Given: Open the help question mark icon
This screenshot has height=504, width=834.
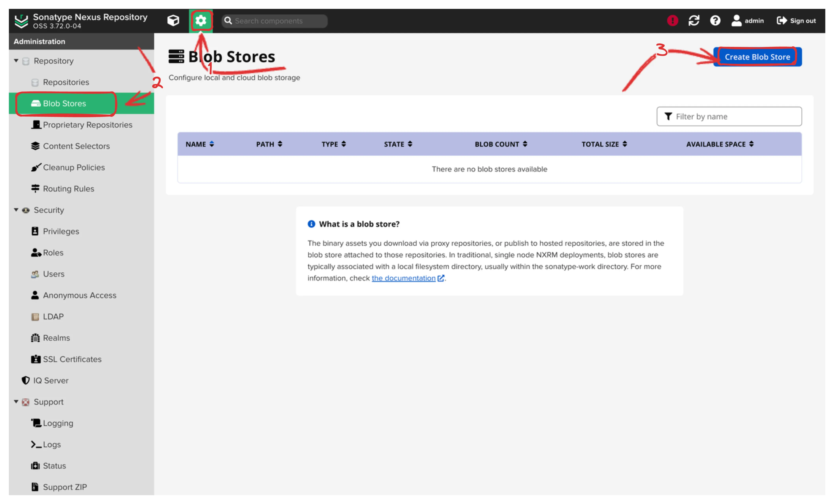Looking at the screenshot, I should point(715,21).
